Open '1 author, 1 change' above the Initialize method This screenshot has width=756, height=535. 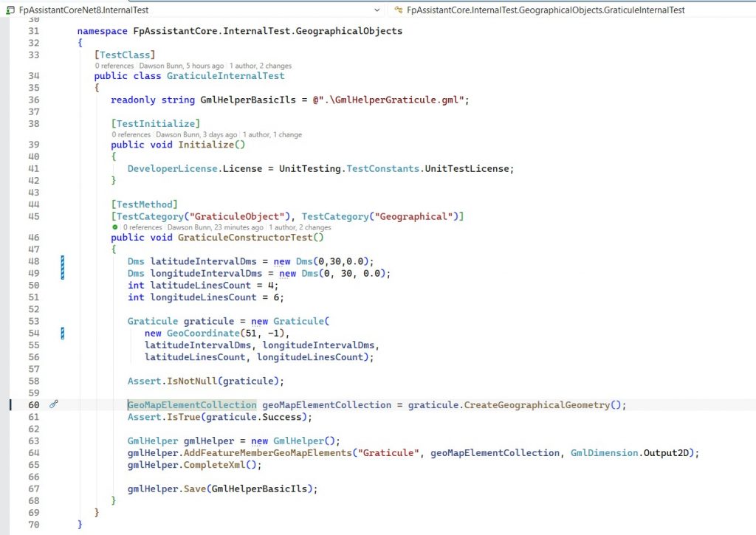[272, 135]
